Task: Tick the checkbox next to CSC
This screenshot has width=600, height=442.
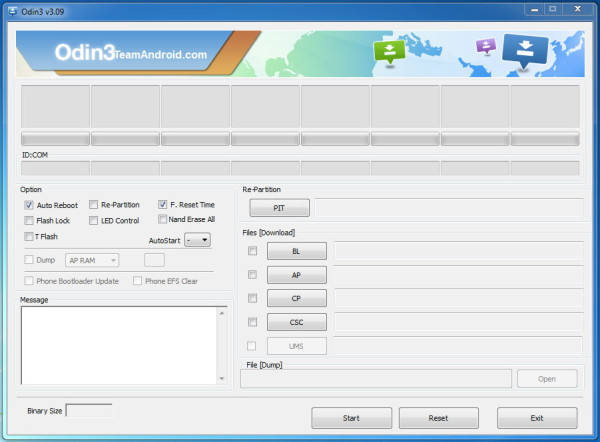Action: [x=253, y=322]
